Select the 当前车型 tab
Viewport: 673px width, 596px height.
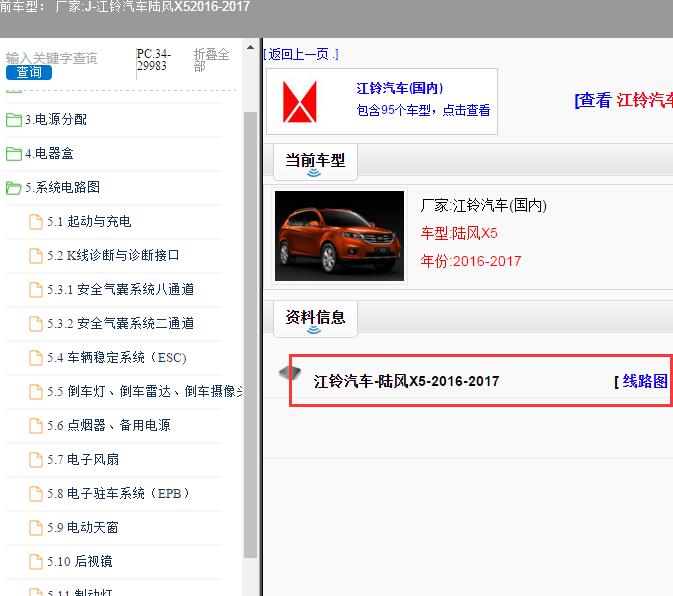click(x=315, y=162)
